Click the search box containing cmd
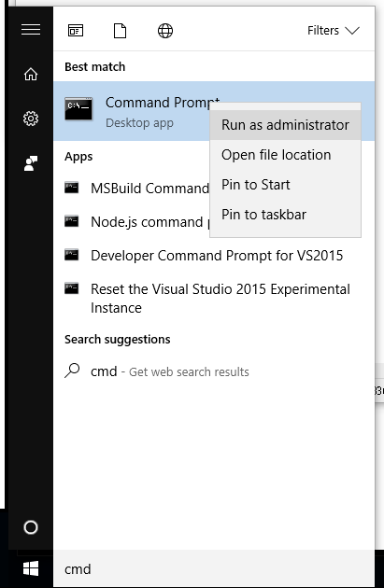 coord(214,569)
